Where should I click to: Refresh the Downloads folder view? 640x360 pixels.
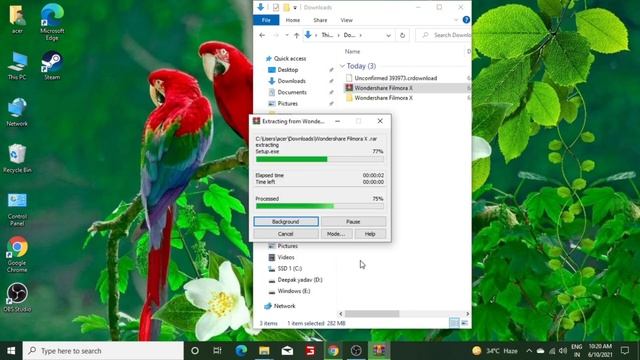click(x=402, y=36)
